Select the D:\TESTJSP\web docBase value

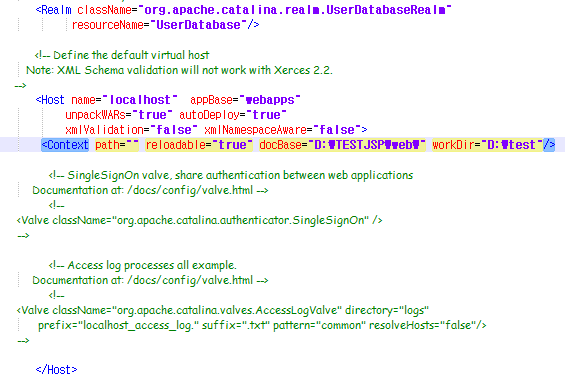pyautogui.click(x=367, y=145)
